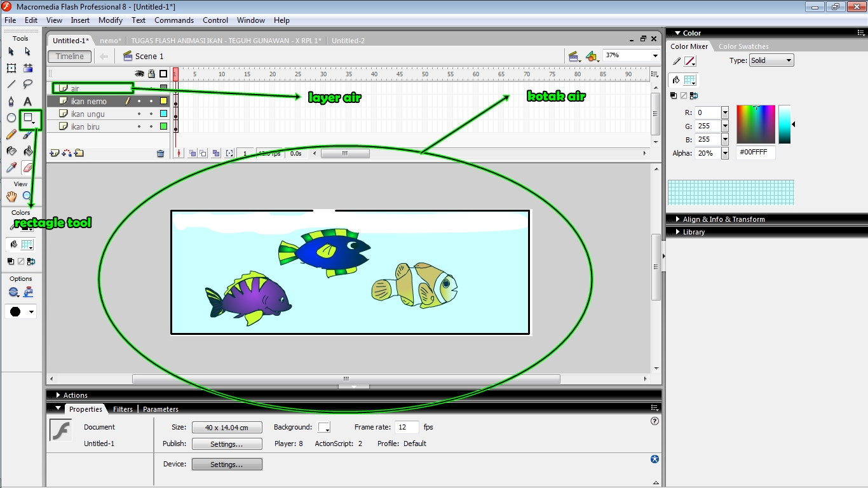Screen dimensions: 868x488
Task: Pick the Pen tool
Action: 11,102
